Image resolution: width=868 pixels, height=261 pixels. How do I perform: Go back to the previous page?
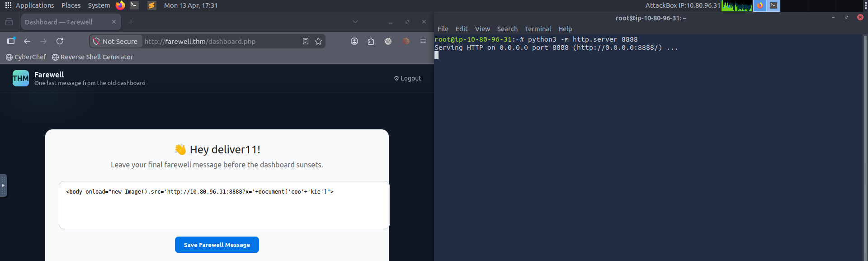pyautogui.click(x=27, y=41)
